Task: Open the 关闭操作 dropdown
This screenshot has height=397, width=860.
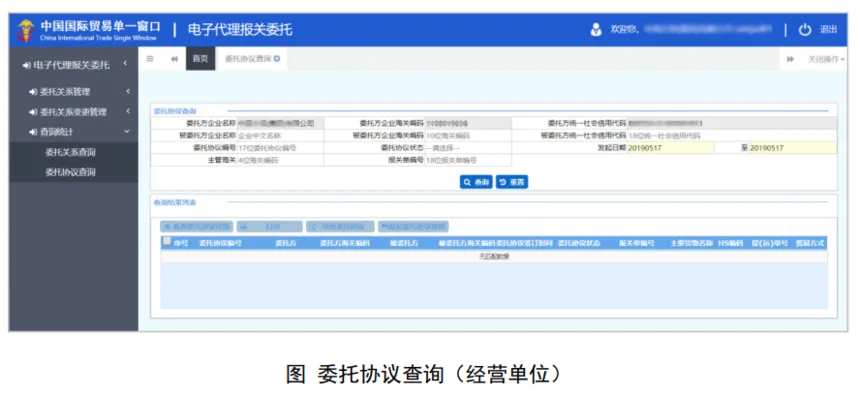Action: pyautogui.click(x=826, y=59)
